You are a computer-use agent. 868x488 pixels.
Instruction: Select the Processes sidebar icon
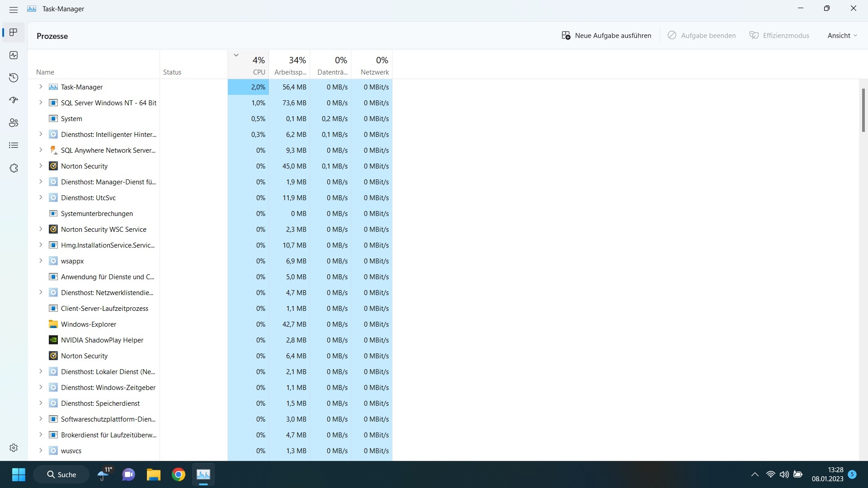[x=14, y=33]
